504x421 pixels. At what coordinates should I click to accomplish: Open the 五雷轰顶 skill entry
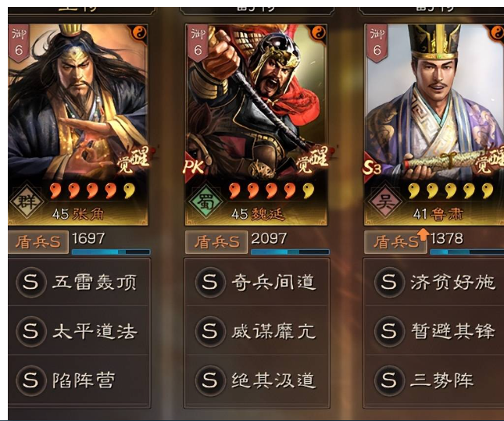tap(79, 282)
